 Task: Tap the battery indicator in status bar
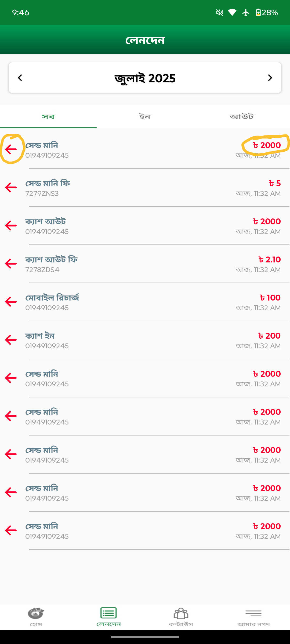click(258, 13)
